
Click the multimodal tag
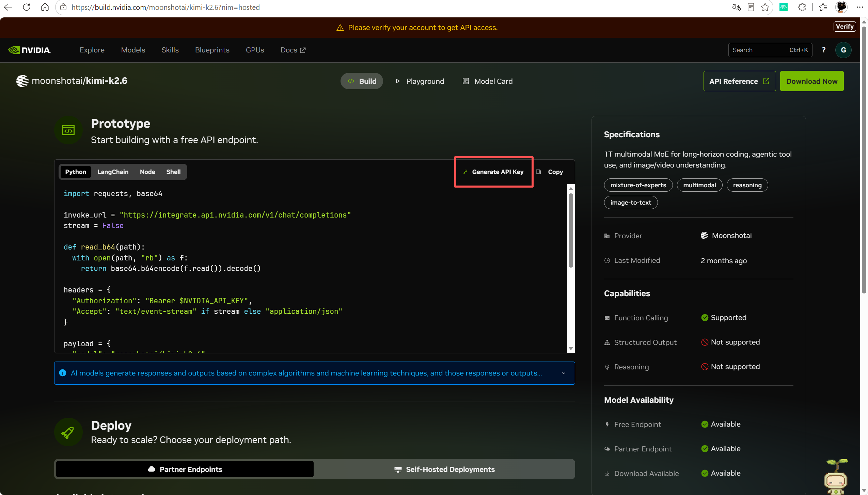(x=699, y=185)
